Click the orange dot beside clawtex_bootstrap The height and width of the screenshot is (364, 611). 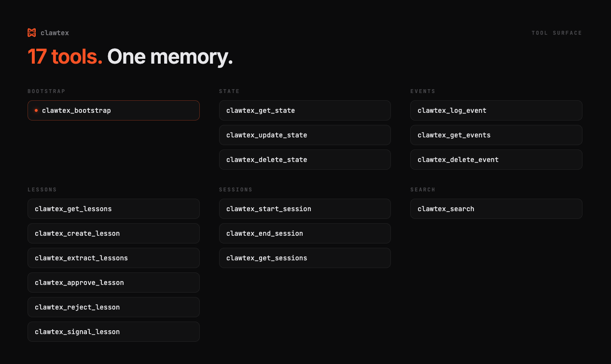point(36,110)
